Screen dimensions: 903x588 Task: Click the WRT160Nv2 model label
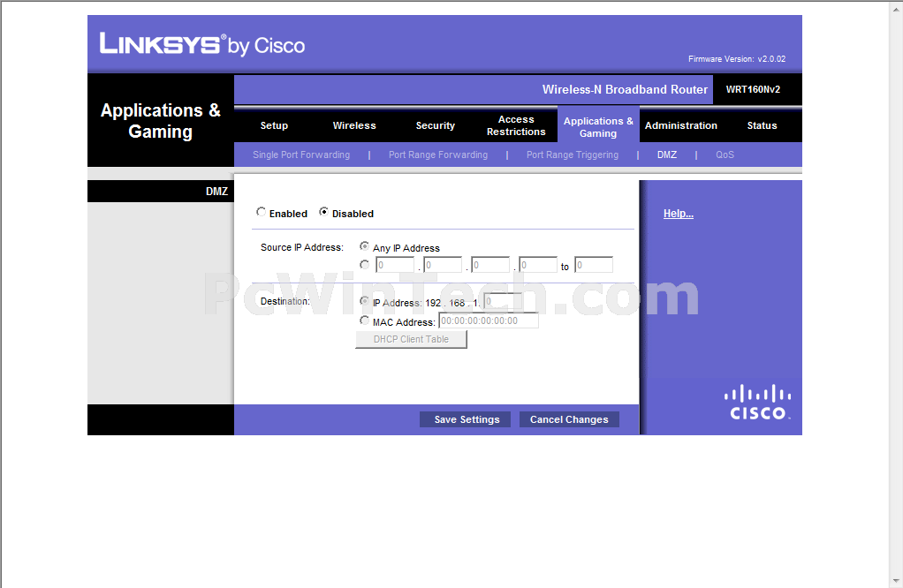[x=754, y=89]
